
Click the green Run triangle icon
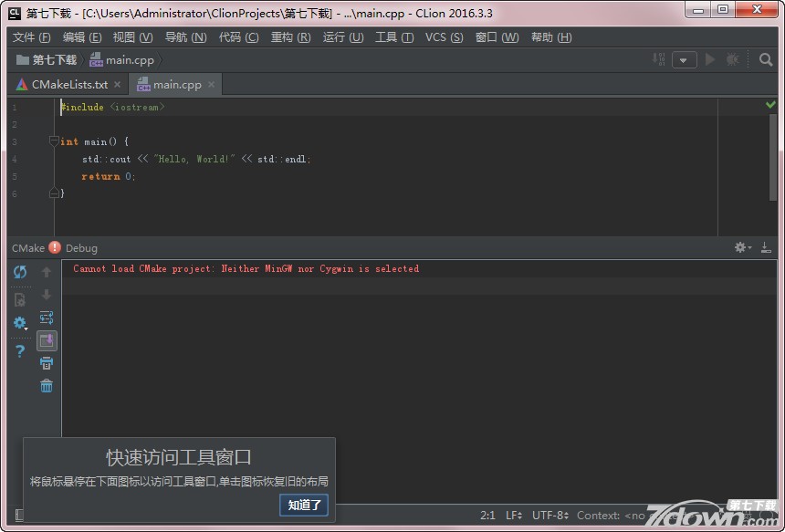tap(709, 59)
